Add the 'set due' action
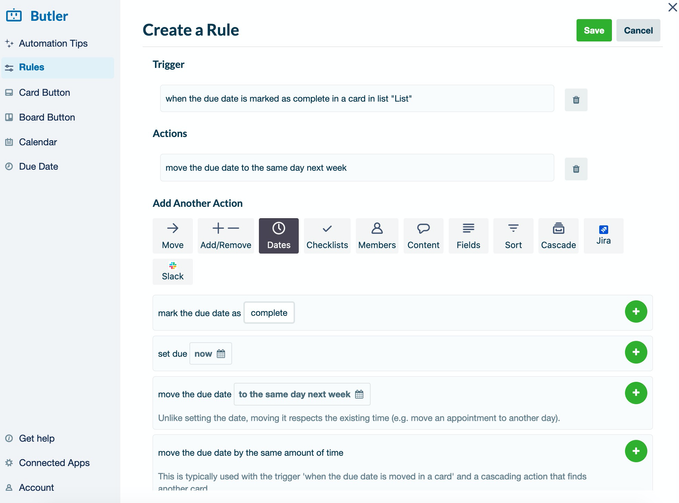Image resolution: width=679 pixels, height=503 pixels. pos(636,352)
